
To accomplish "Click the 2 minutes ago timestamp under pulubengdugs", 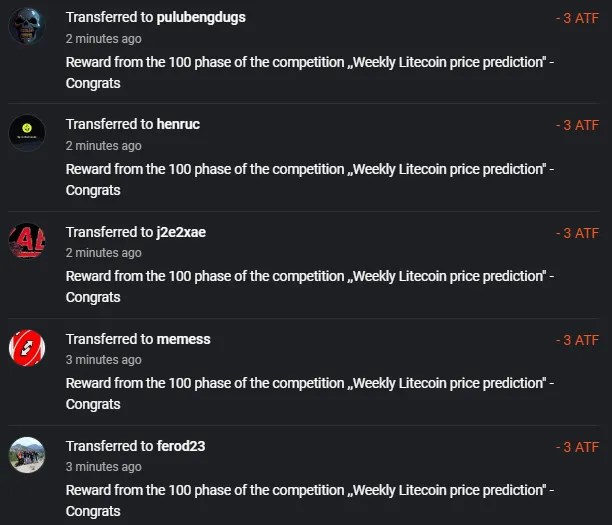I will tap(103, 39).
